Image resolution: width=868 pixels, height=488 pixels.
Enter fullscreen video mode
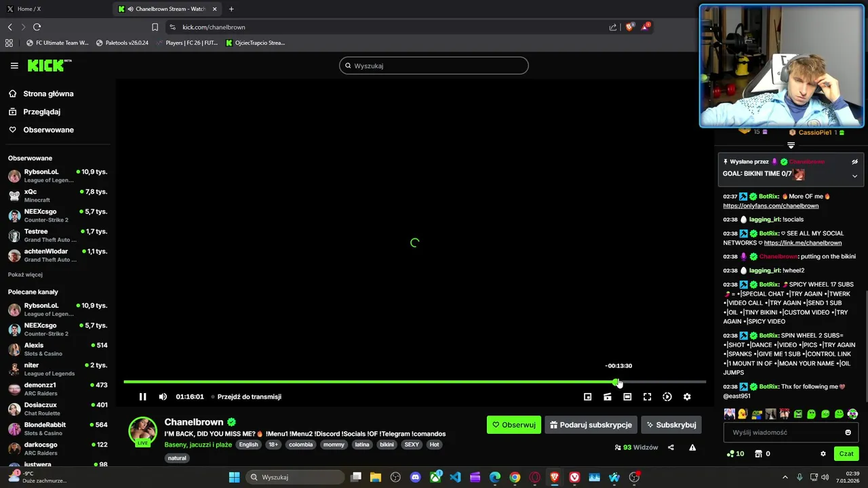tap(647, 397)
